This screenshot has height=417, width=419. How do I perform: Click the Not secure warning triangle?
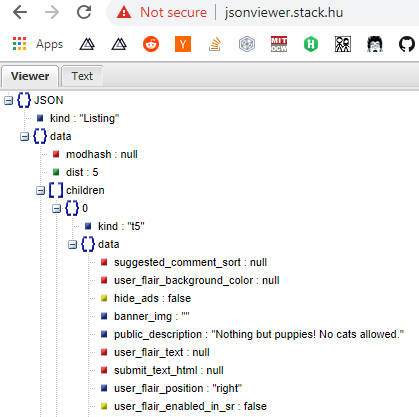[124, 13]
